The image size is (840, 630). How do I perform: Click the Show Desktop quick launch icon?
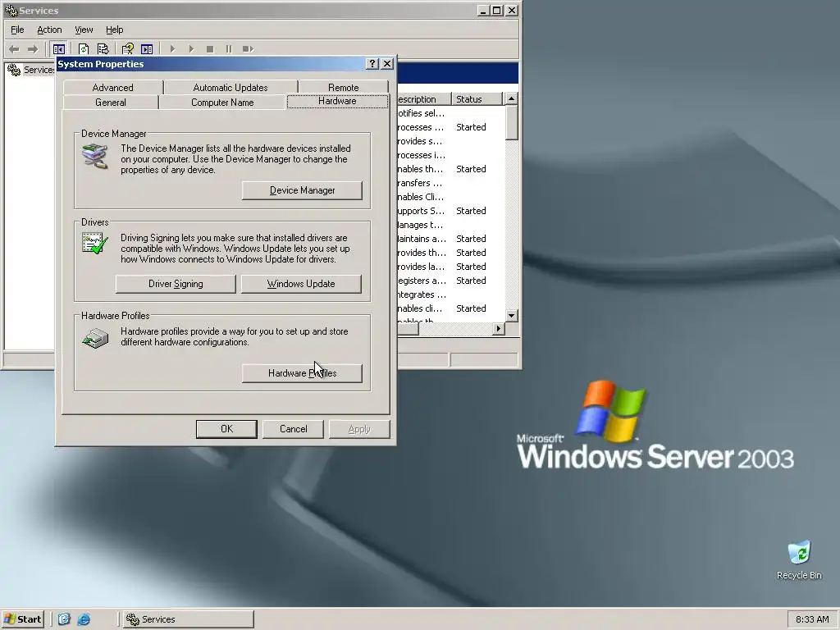click(x=64, y=619)
